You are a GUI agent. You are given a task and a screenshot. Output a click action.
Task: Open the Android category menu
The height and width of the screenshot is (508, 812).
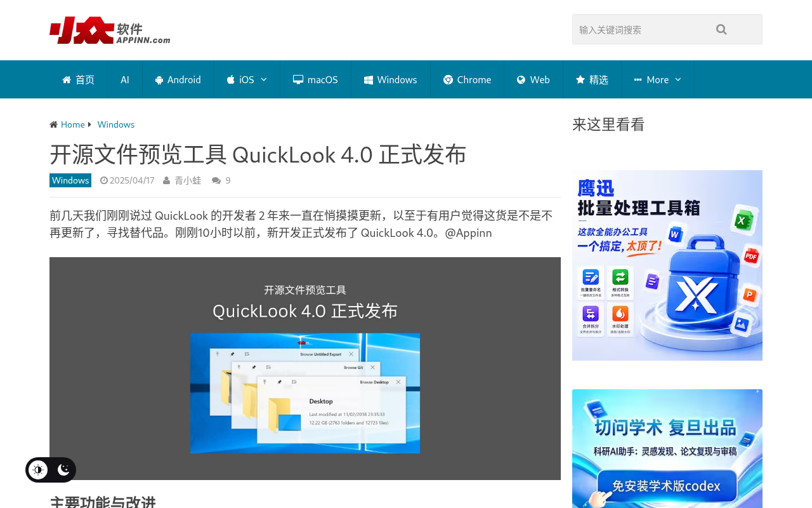point(178,79)
